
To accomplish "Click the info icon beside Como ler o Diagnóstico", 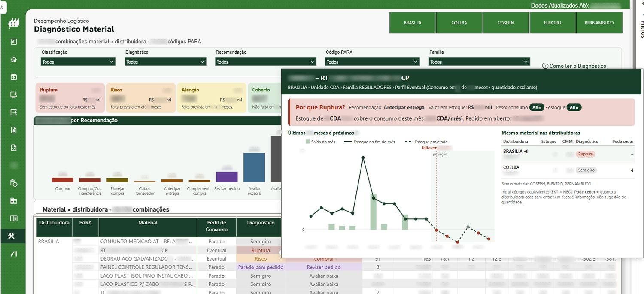I will 545,66.
